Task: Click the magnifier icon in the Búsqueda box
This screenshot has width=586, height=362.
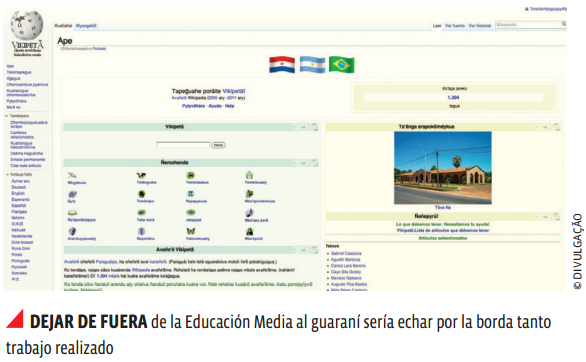Action: pyautogui.click(x=564, y=24)
